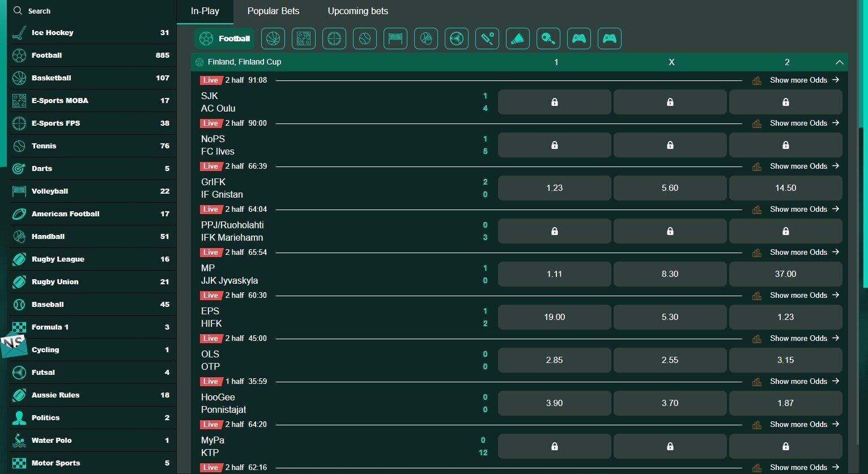
Task: Show more Odds for GrIFK vs IF Gnistan
Action: [x=805, y=166]
